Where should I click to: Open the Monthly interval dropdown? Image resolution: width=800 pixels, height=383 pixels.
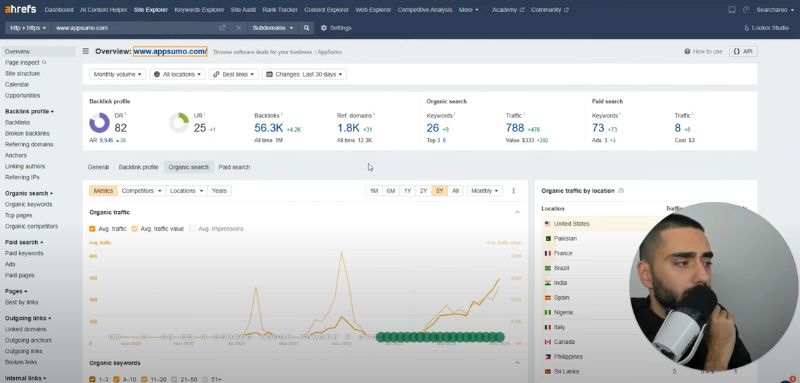(x=484, y=191)
